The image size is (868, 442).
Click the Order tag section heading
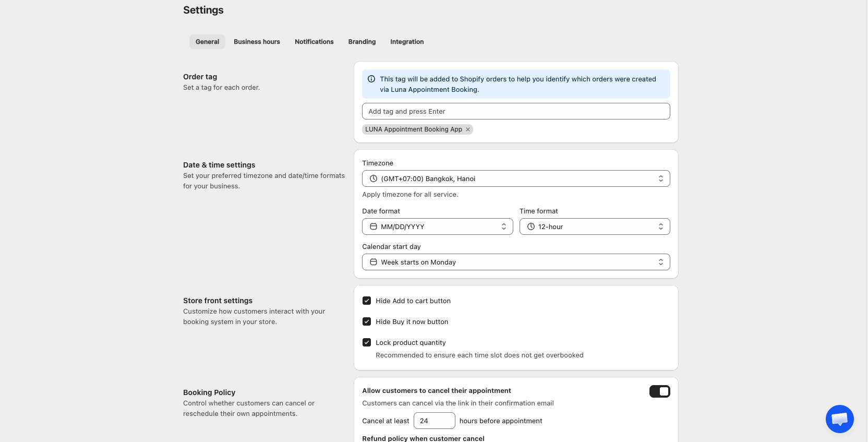(200, 77)
